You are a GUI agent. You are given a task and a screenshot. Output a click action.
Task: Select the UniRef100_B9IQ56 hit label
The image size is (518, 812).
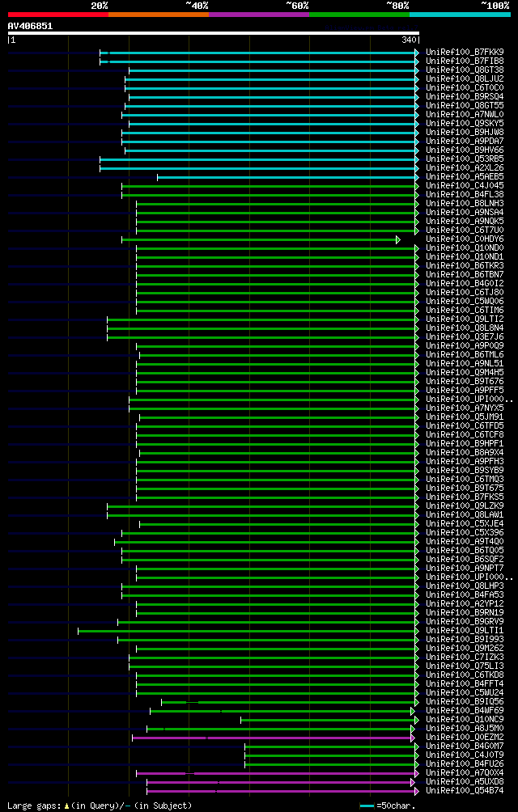click(465, 701)
